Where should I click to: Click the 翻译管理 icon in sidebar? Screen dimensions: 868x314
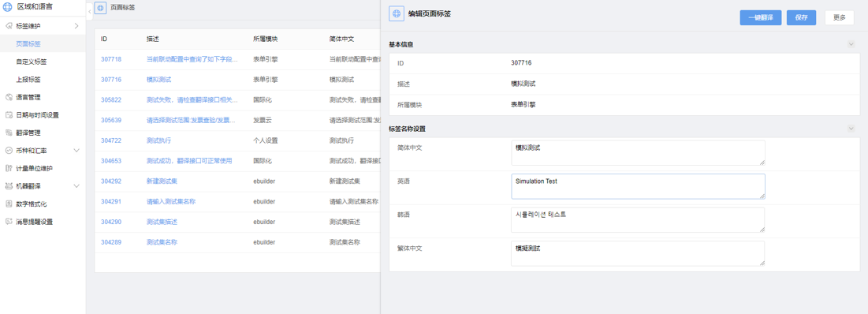click(9, 133)
